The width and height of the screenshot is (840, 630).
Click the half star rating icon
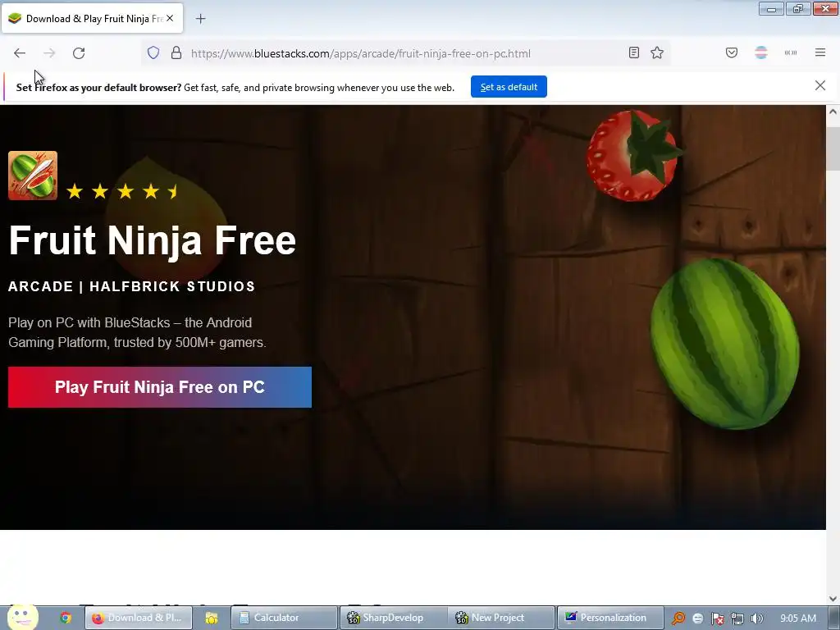click(174, 190)
